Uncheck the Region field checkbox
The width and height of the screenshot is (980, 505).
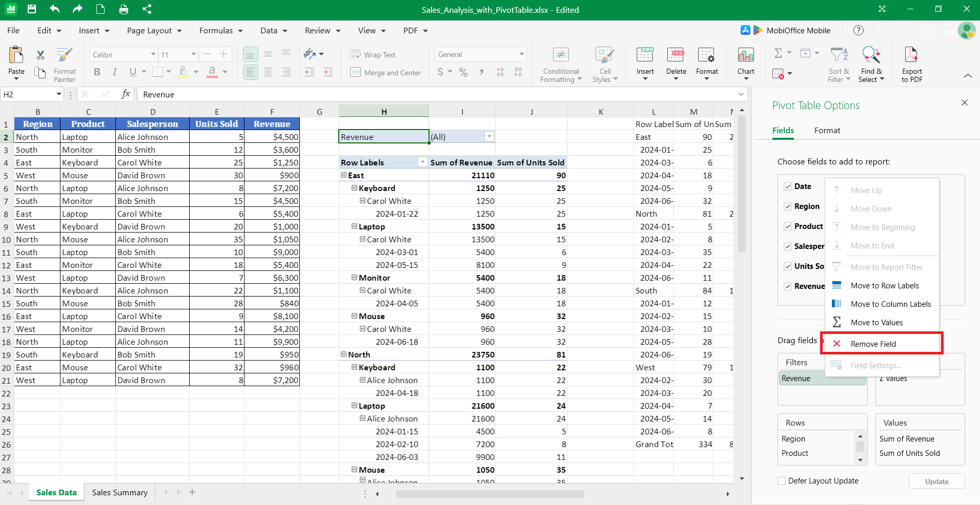(x=788, y=206)
